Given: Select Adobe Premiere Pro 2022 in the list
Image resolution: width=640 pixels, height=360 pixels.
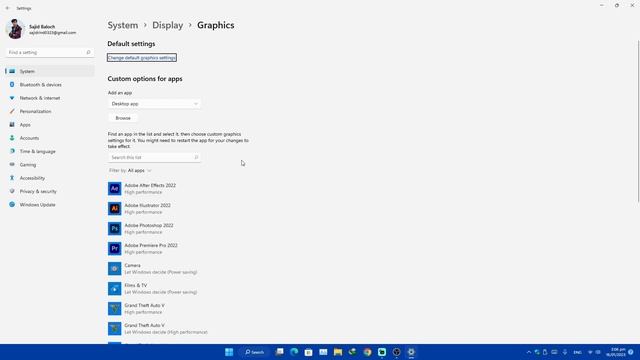Looking at the screenshot, I should [143, 249].
